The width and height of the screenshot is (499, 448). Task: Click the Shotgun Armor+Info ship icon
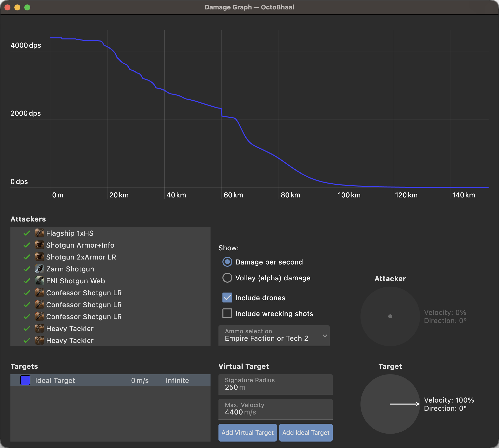[39, 245]
